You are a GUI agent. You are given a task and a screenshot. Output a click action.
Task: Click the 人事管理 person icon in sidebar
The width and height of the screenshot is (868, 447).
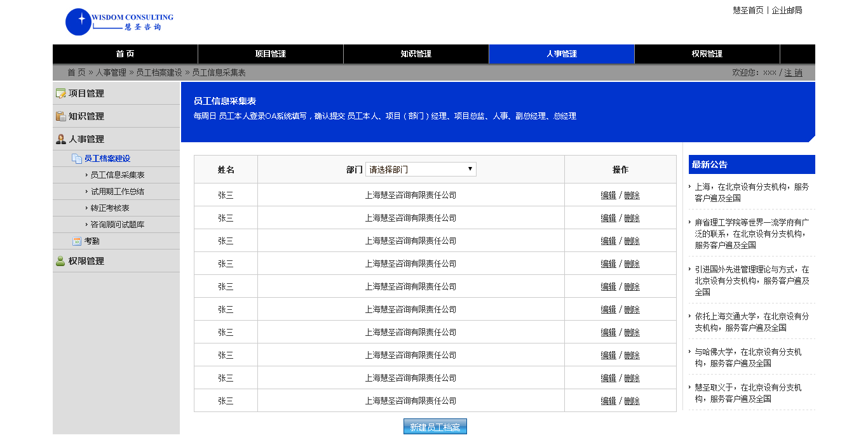click(61, 139)
